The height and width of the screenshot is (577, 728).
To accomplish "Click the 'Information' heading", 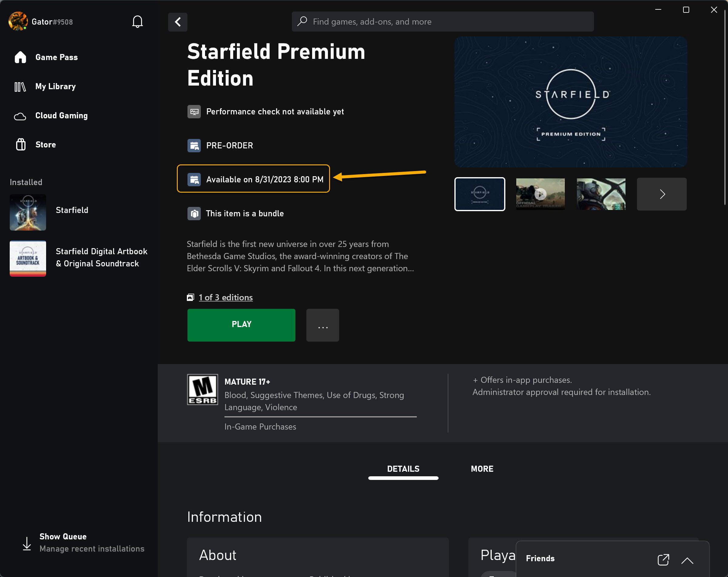I will point(224,517).
